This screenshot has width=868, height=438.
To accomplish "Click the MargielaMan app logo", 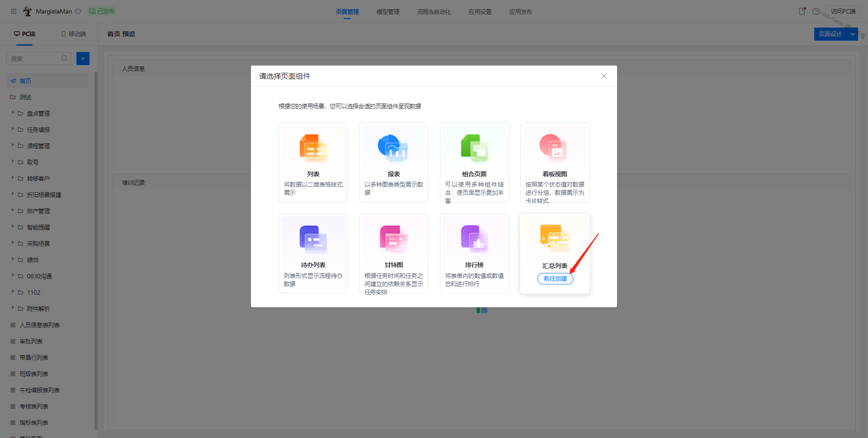I will [27, 11].
